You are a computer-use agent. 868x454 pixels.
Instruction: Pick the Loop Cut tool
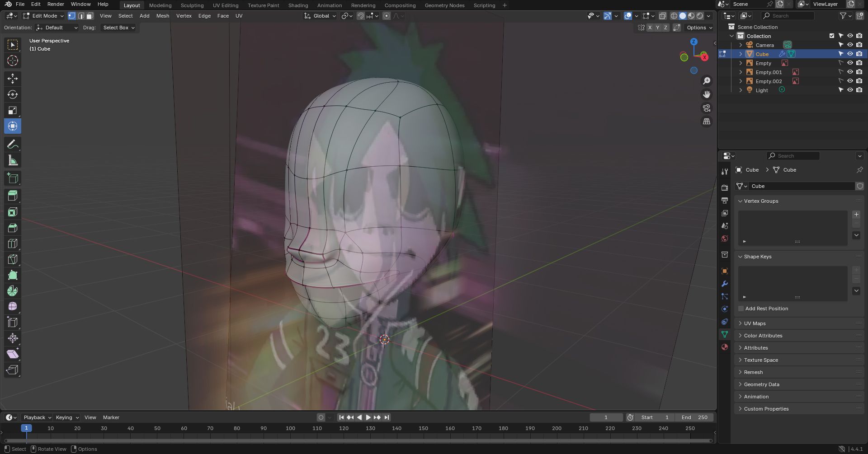click(x=13, y=244)
